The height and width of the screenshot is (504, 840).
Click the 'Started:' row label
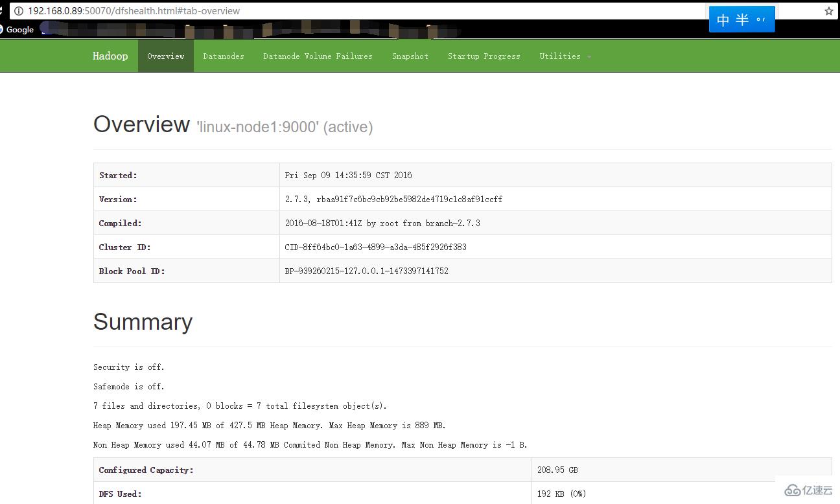(x=118, y=175)
